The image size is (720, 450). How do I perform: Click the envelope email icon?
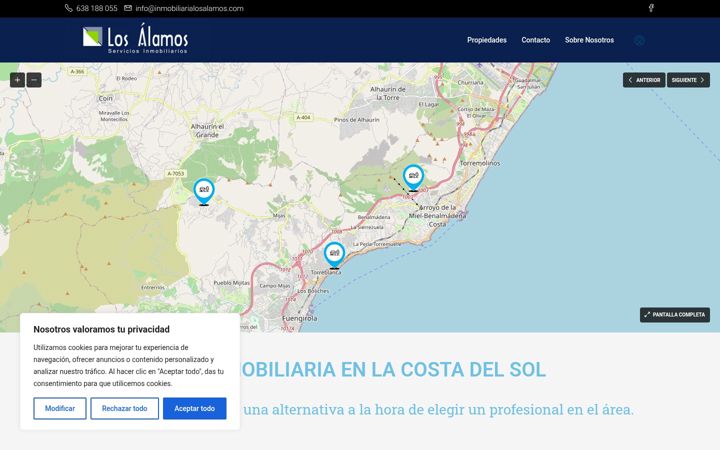tap(128, 8)
